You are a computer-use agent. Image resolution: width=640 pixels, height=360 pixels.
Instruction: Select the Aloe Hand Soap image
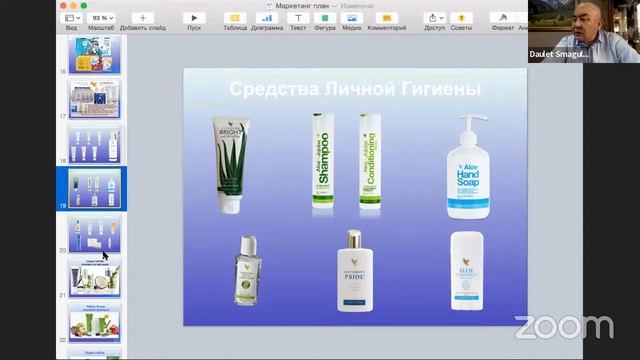pyautogui.click(x=468, y=167)
